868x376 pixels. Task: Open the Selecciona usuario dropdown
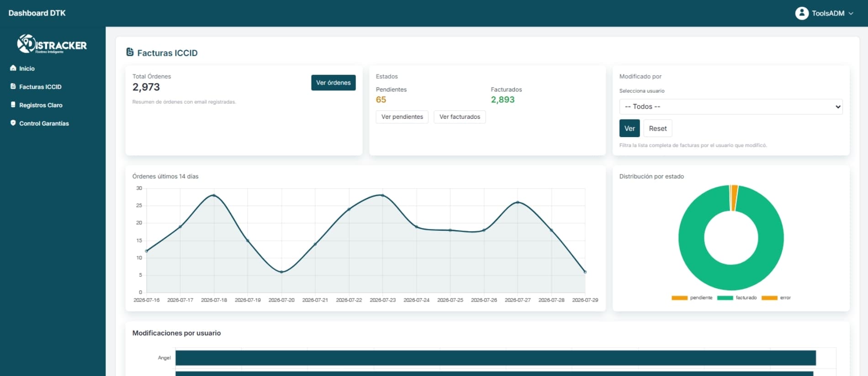[731, 106]
